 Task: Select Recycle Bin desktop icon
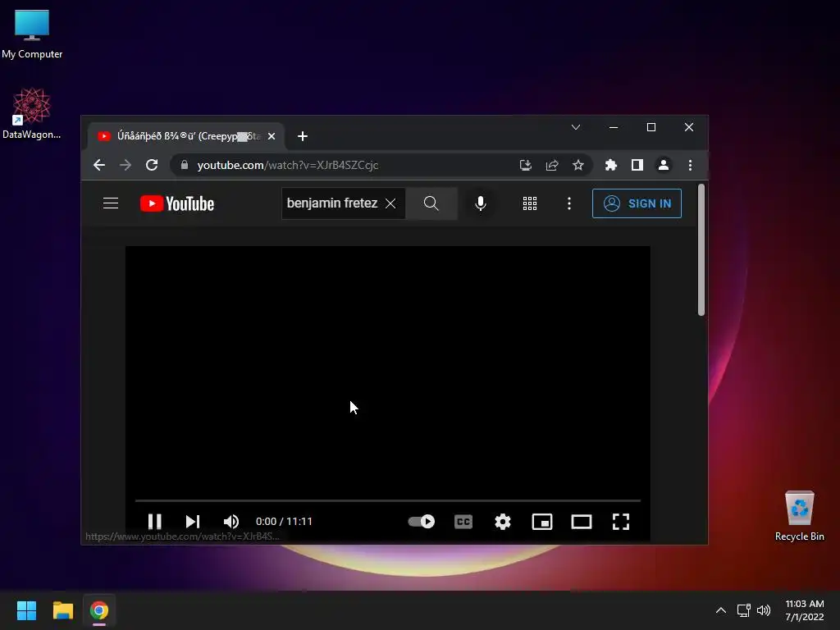click(799, 516)
